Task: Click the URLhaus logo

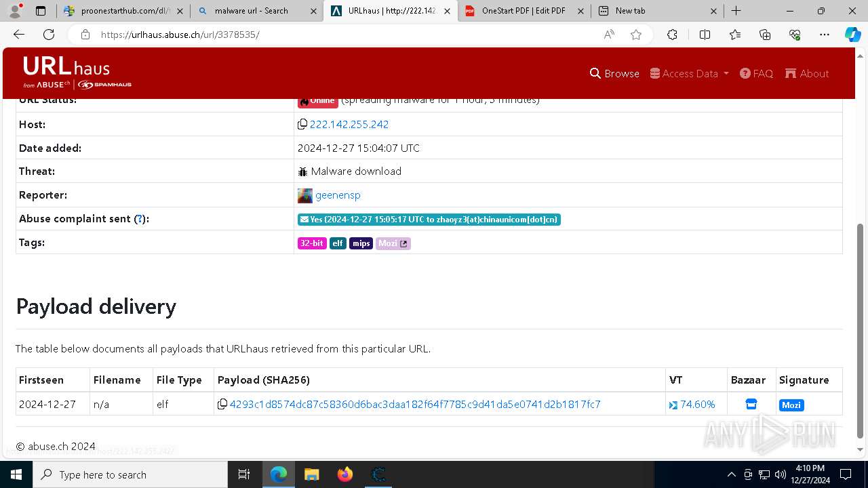Action: pos(77,73)
